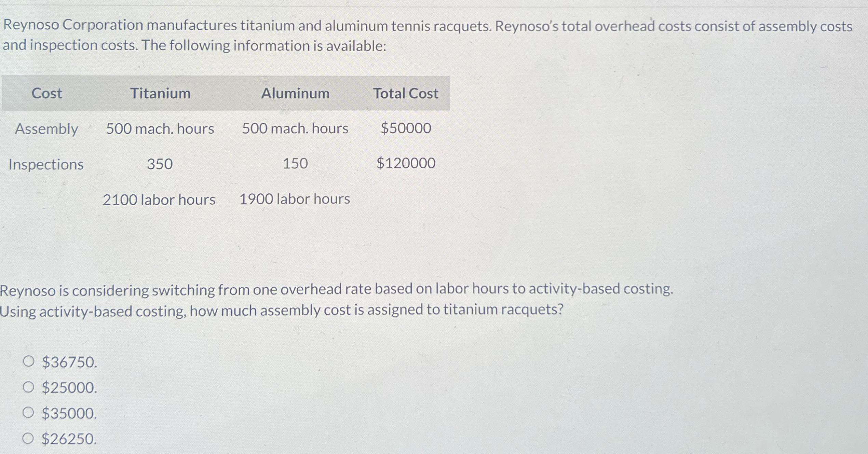Click the Titanium column header
Viewport: 868px width, 454px height.
point(161,93)
